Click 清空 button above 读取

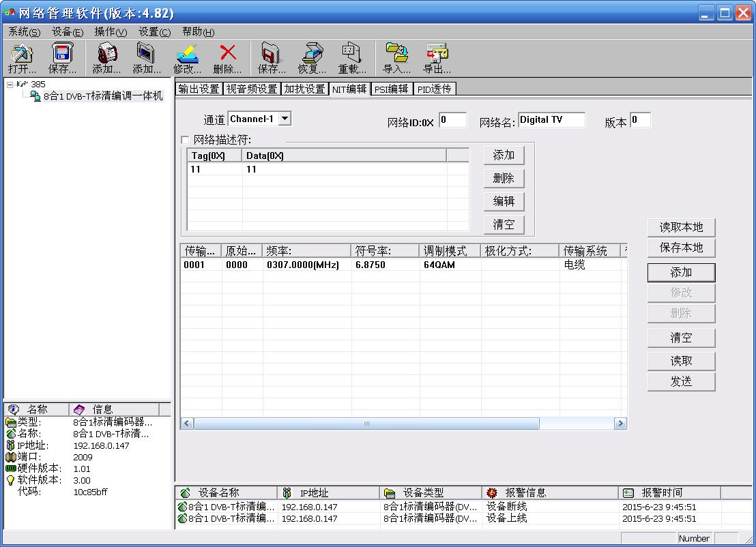(x=681, y=338)
